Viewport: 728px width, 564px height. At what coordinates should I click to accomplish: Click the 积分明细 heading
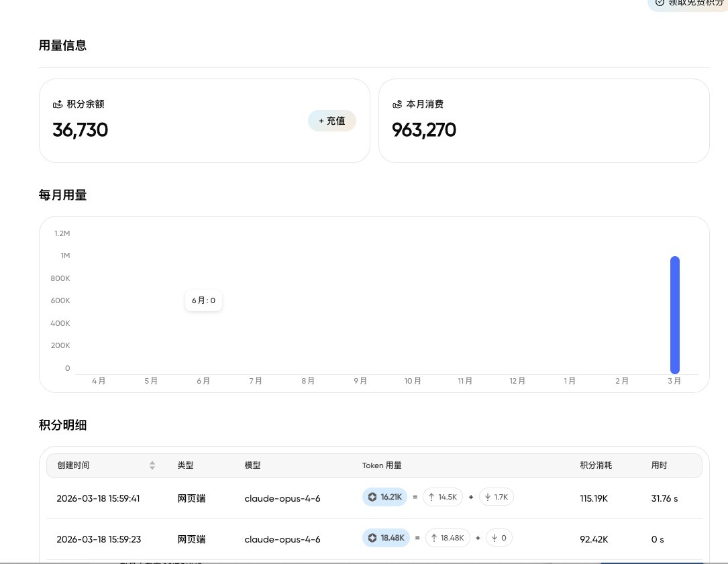pos(62,425)
